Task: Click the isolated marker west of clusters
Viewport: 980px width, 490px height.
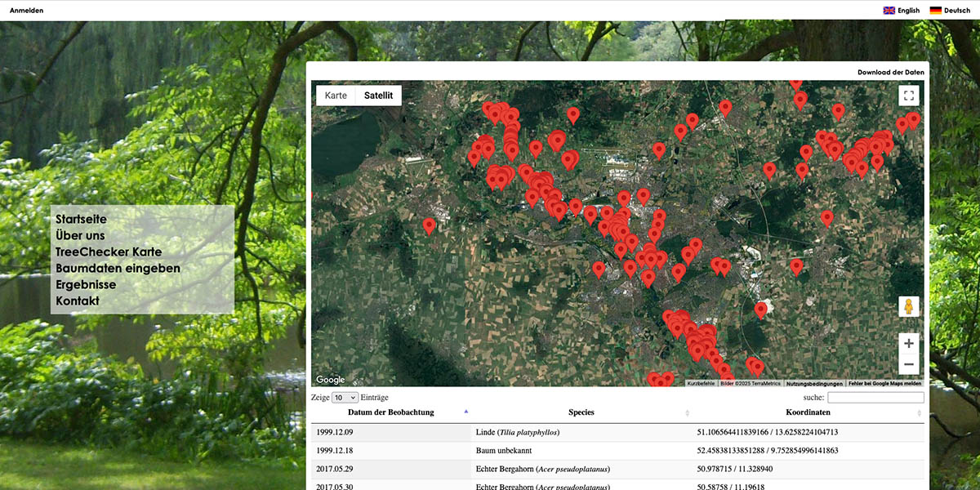Action: click(429, 226)
